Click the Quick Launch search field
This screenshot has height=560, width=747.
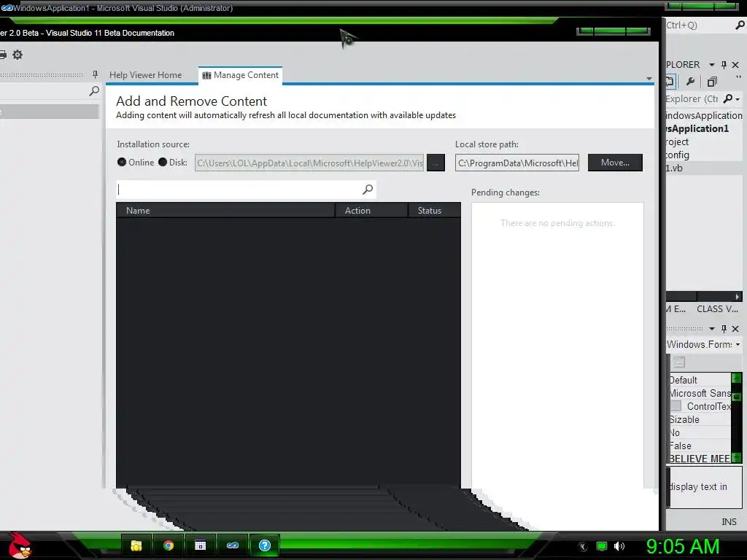click(700, 26)
